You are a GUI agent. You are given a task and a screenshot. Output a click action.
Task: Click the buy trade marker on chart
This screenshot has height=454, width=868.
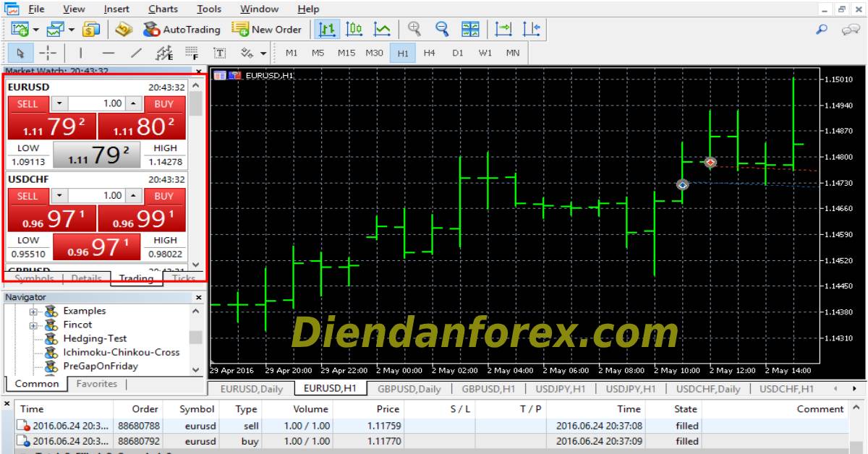[682, 185]
